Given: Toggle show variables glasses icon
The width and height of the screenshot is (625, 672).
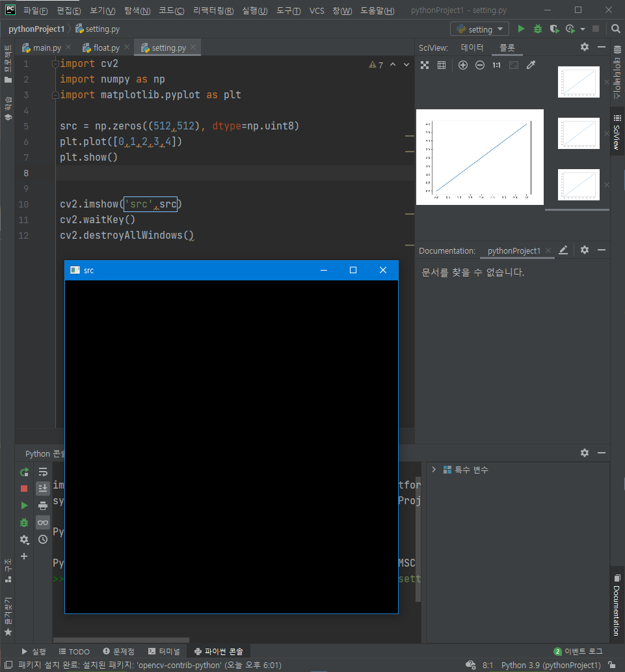Looking at the screenshot, I should (43, 522).
